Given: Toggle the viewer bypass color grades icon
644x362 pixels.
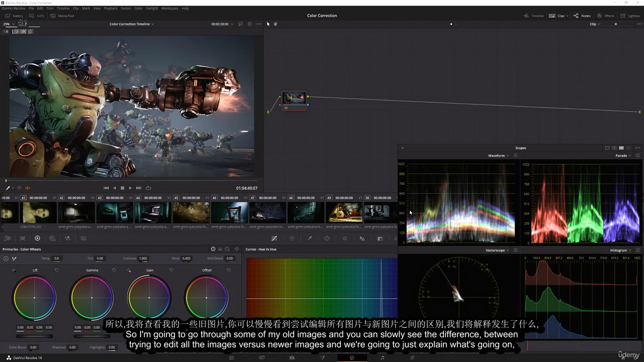Looking at the screenshot, I should click(x=240, y=24).
